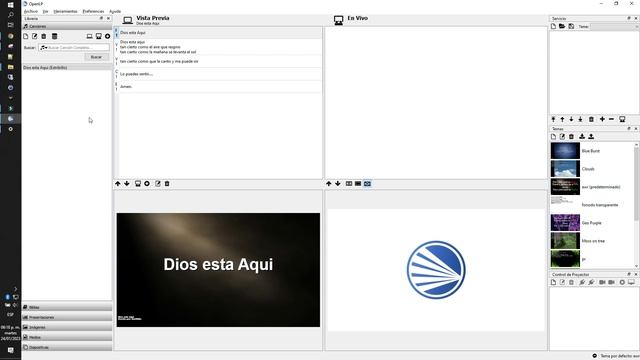Expand the Medios library section

[67, 337]
